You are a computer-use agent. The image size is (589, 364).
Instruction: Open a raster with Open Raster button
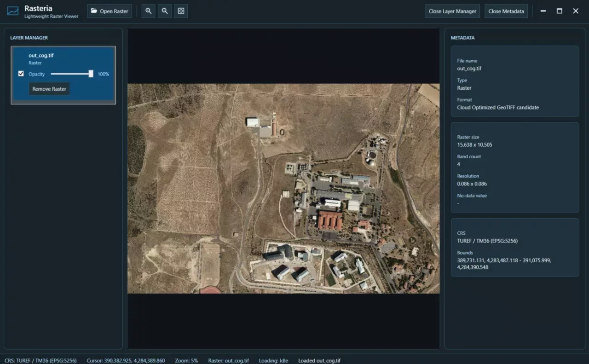point(110,11)
